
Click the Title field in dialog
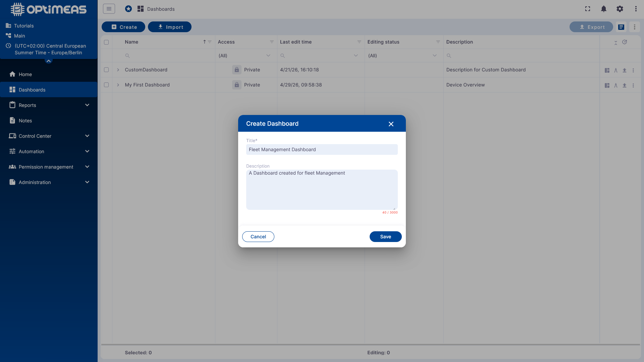(322, 149)
